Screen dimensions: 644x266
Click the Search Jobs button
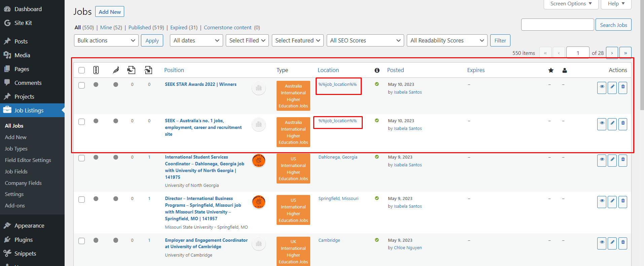click(x=613, y=25)
